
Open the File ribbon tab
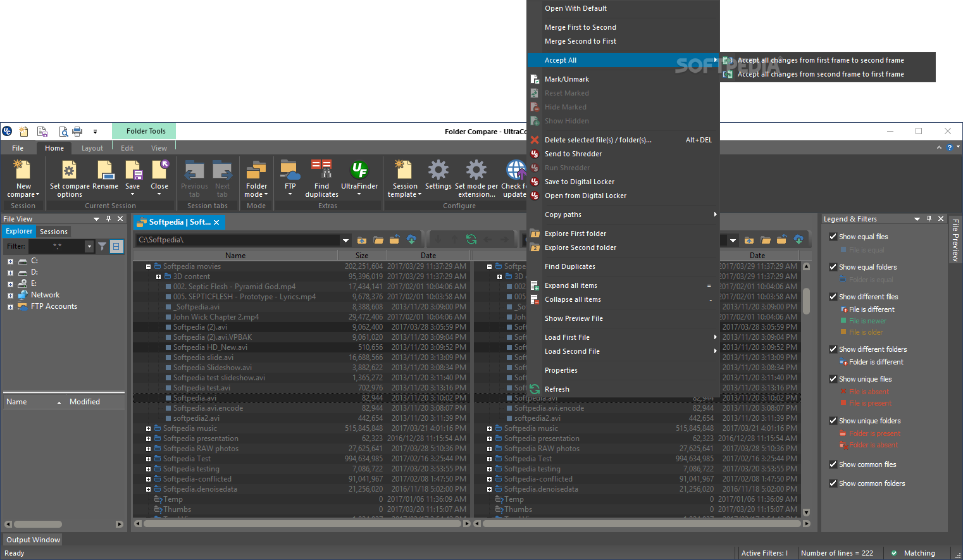point(18,148)
